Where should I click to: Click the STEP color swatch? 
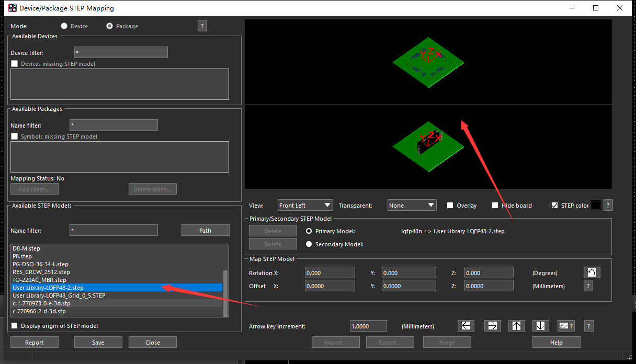pyautogui.click(x=595, y=205)
